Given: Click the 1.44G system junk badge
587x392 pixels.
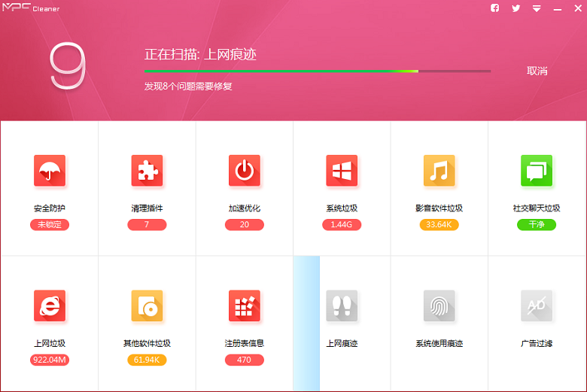Looking at the screenshot, I should click(342, 225).
